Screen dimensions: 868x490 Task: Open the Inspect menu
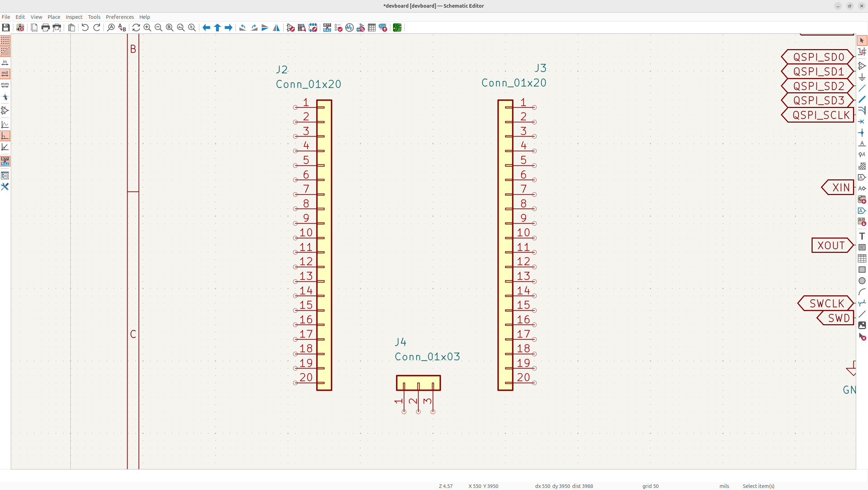[x=74, y=17]
